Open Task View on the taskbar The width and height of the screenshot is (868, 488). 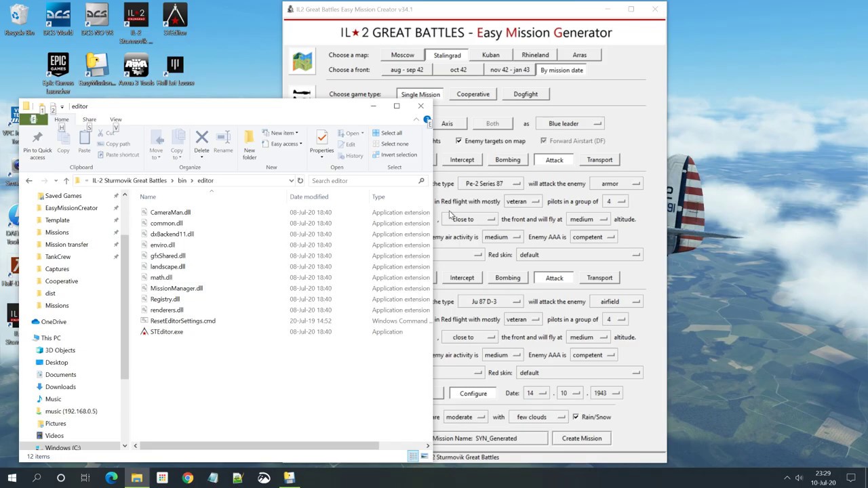pyautogui.click(x=85, y=478)
